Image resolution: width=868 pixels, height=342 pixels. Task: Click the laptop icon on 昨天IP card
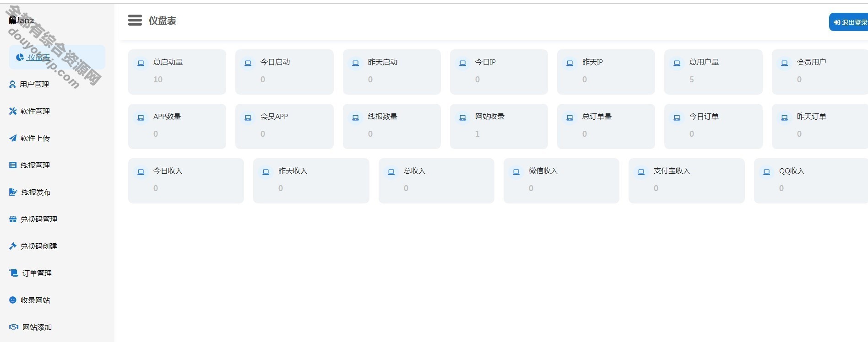point(570,63)
